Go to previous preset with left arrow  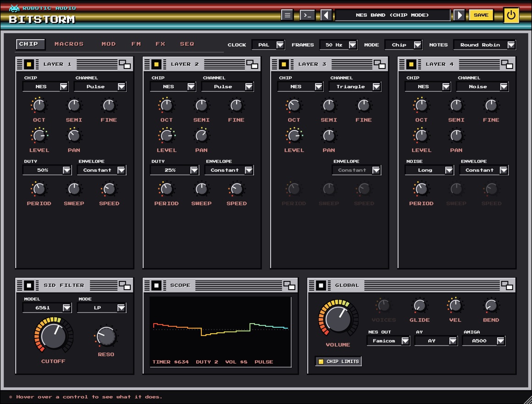pyautogui.click(x=327, y=15)
